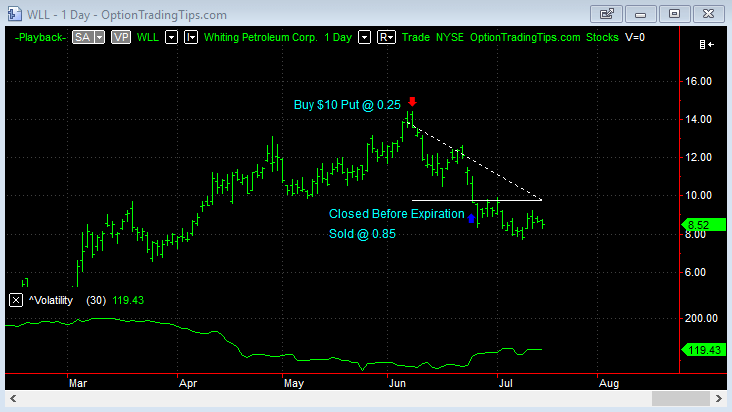
Task: Click the Aug label on time axis
Action: [609, 383]
